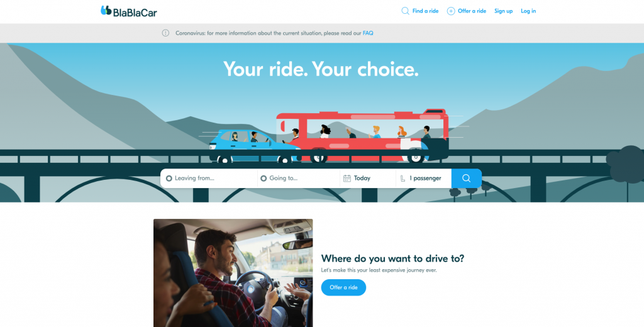Focus the Leaving from input field
The width and height of the screenshot is (644, 327).
(209, 179)
